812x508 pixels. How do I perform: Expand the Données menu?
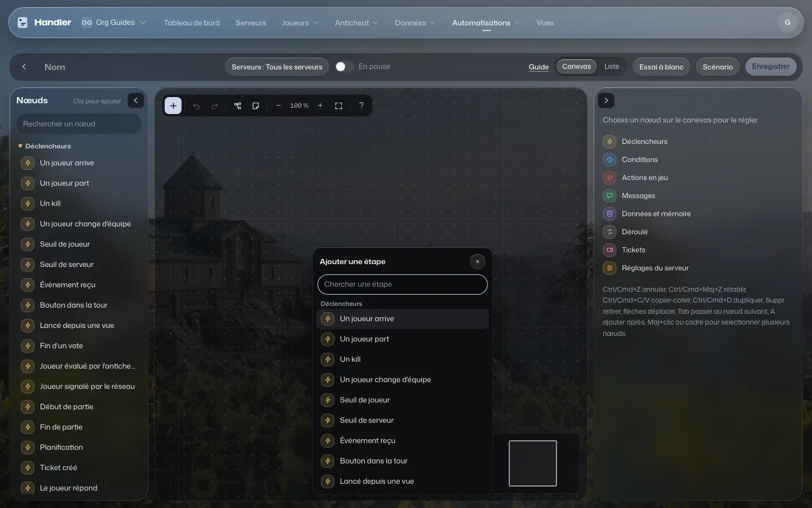[415, 23]
